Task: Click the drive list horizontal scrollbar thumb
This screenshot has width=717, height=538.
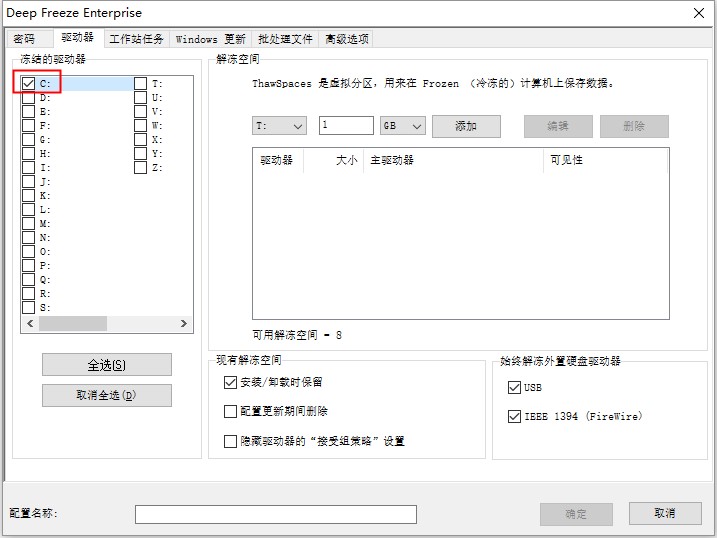Action: [x=73, y=324]
